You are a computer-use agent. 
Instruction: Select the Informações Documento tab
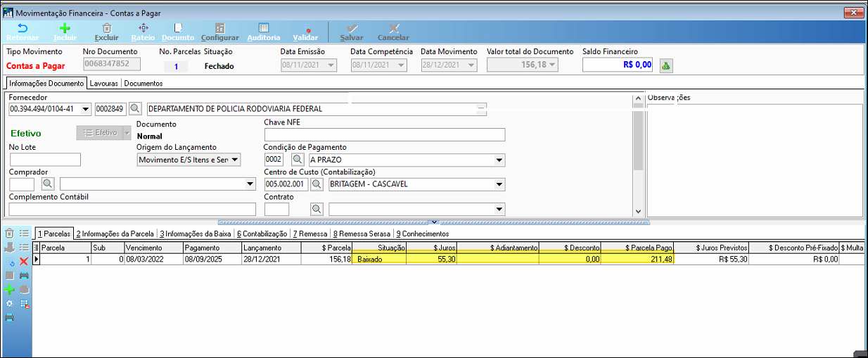pyautogui.click(x=46, y=83)
